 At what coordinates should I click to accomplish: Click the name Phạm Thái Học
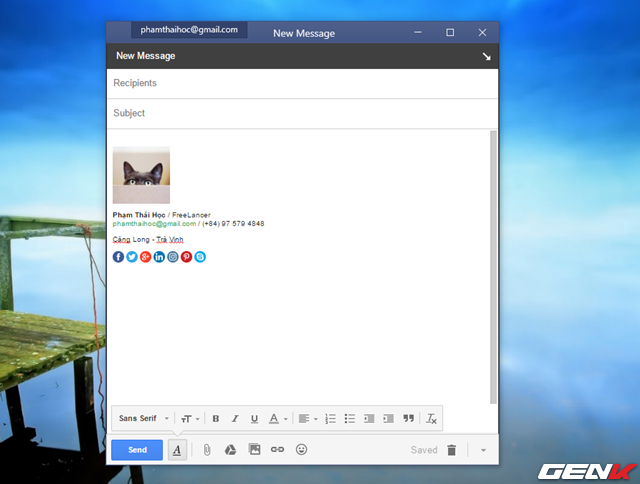point(139,215)
